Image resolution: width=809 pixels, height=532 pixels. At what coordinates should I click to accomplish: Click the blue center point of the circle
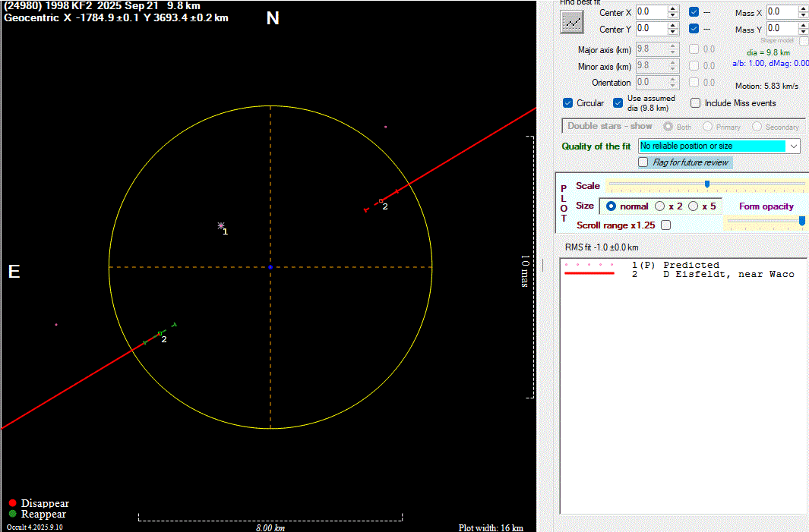[x=270, y=267]
